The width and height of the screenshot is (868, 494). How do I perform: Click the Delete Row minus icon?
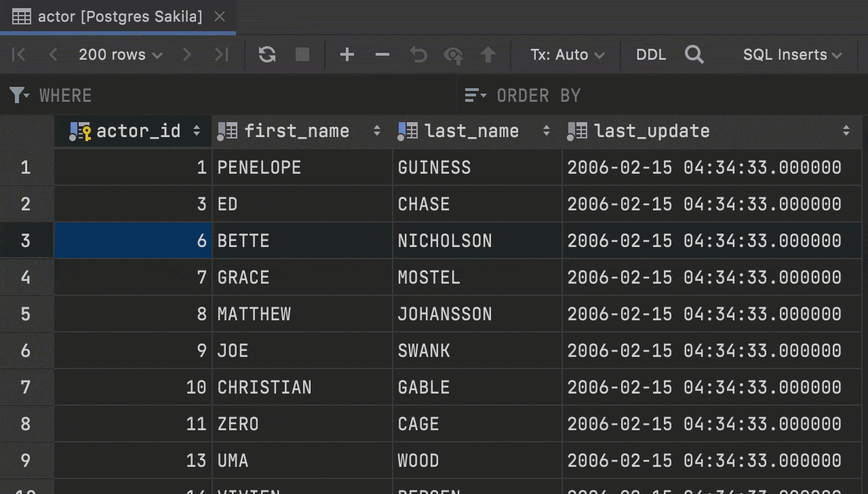(x=382, y=55)
